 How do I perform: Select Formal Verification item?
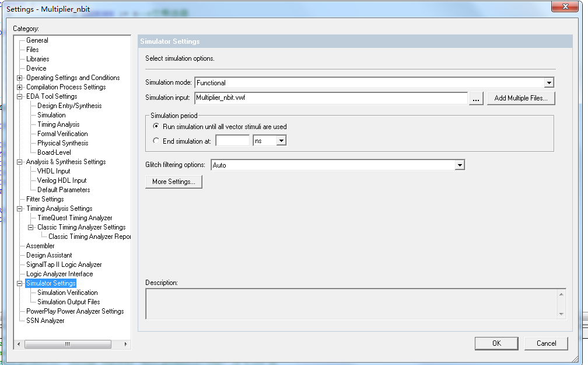pyautogui.click(x=62, y=134)
